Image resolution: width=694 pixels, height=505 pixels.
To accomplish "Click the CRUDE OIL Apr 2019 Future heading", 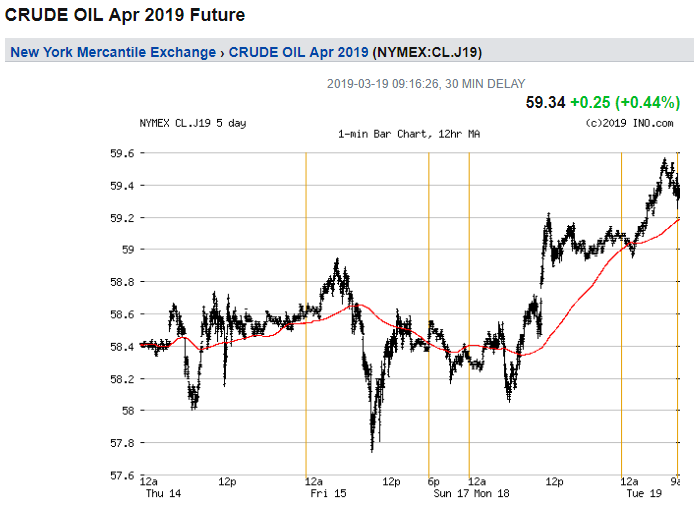I will coord(125,16).
